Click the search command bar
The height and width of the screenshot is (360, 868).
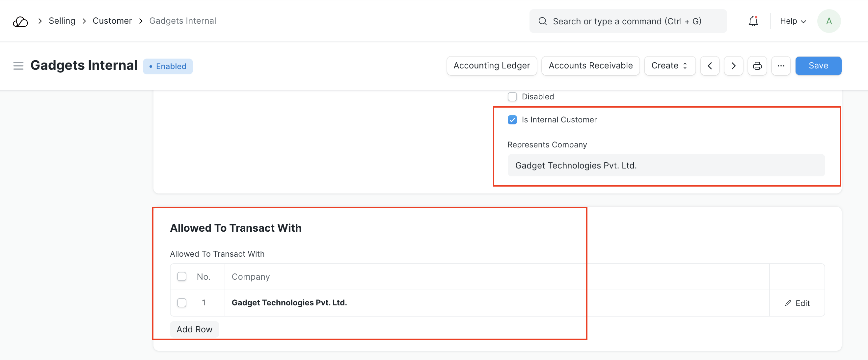628,21
